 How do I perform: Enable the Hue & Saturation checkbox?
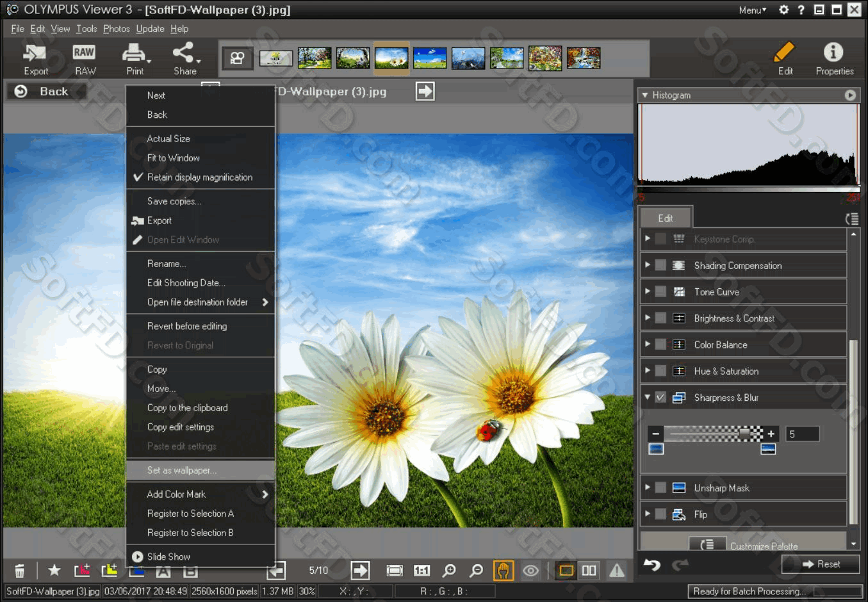click(x=660, y=371)
